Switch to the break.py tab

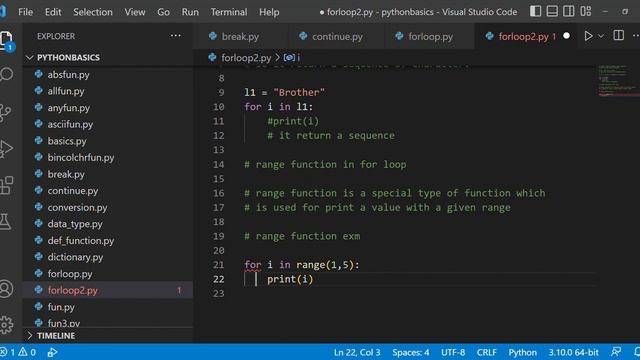click(240, 36)
